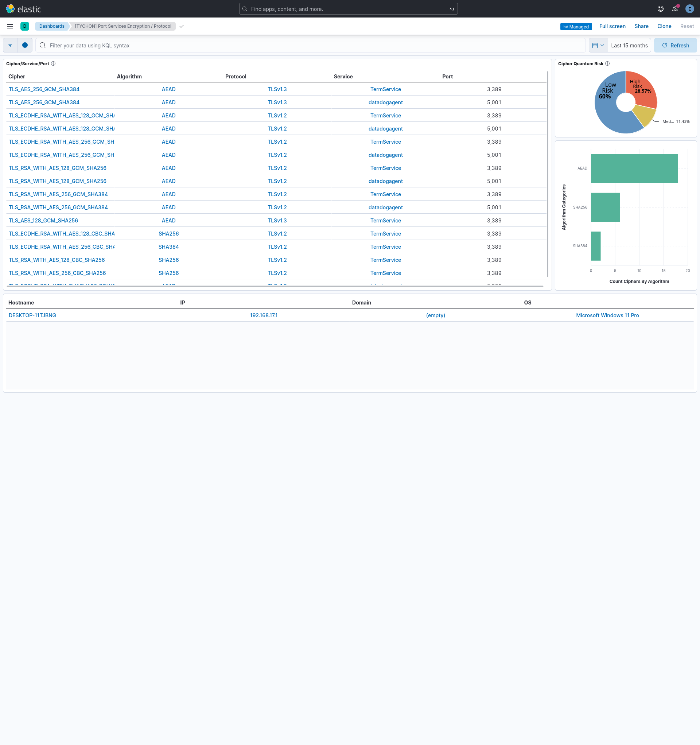Clone the dashboard
The width and height of the screenshot is (700, 745).
coord(664,26)
